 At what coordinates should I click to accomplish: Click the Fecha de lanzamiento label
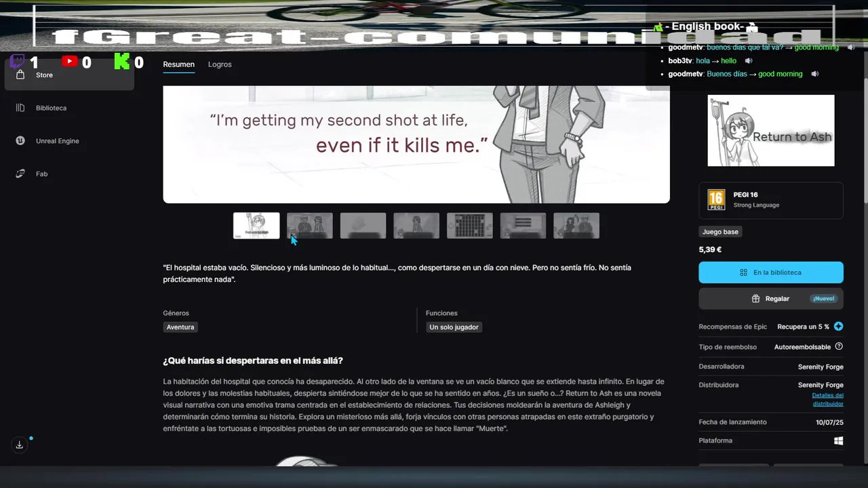(733, 422)
